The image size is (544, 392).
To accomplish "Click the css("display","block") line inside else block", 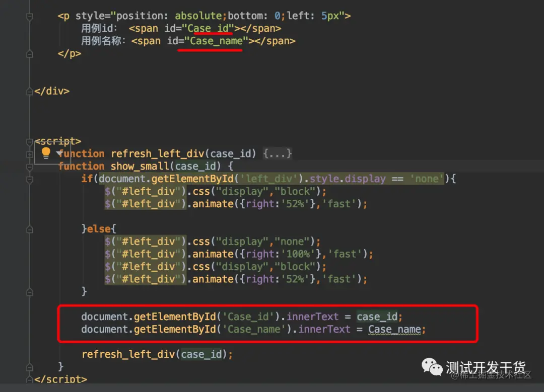I will pyautogui.click(x=216, y=267).
